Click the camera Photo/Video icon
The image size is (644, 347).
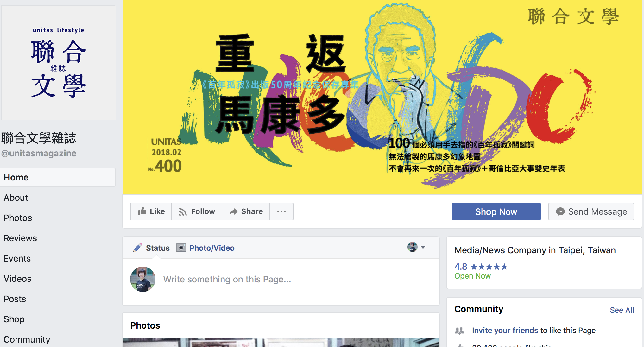point(181,248)
